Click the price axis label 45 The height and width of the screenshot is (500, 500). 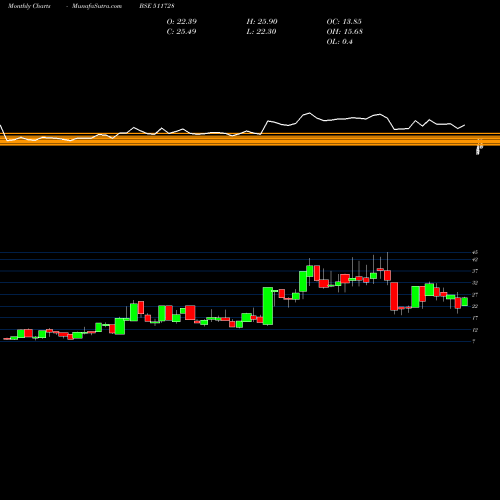point(475,252)
